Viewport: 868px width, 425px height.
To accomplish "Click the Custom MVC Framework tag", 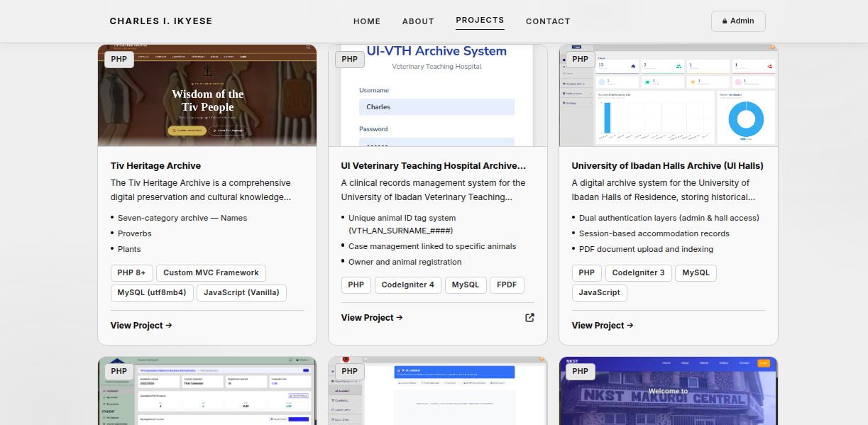I will (211, 273).
